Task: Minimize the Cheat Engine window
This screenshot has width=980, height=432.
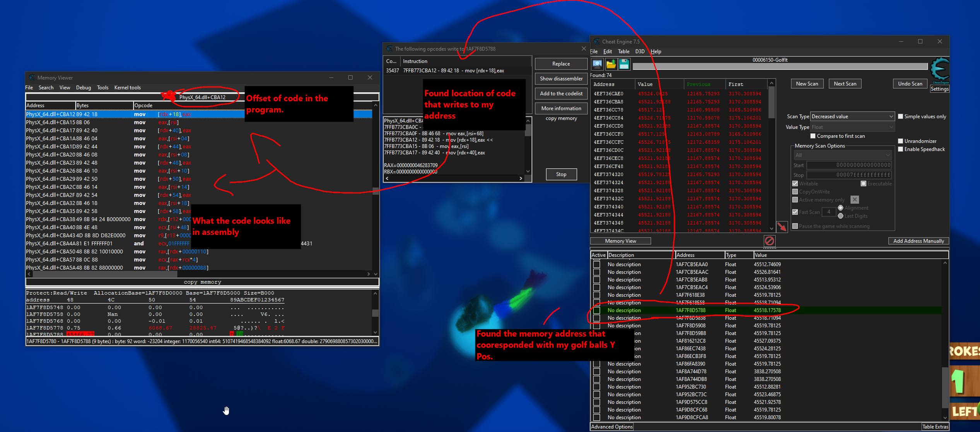Action: point(901,41)
